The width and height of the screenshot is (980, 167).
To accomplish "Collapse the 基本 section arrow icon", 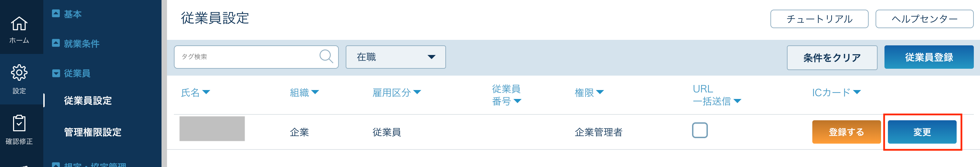I will [x=56, y=14].
